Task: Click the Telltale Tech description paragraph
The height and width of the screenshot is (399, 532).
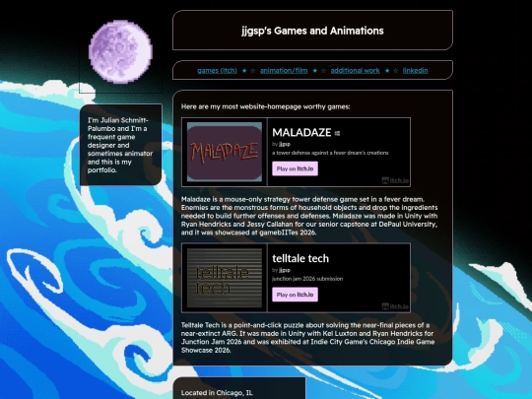Action: coord(307,338)
